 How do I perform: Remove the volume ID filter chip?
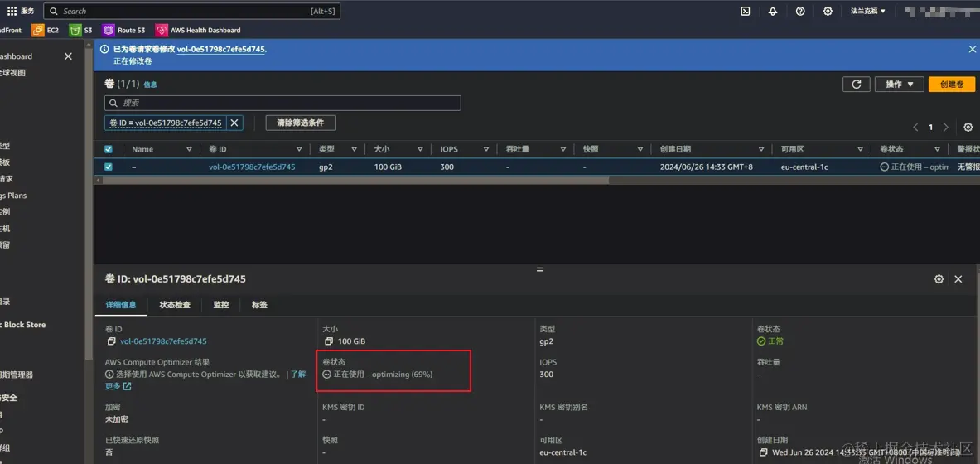click(x=234, y=123)
